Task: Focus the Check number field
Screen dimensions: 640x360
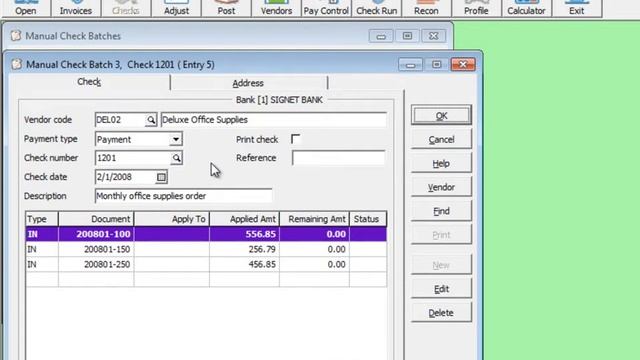Action: pyautogui.click(x=133, y=158)
